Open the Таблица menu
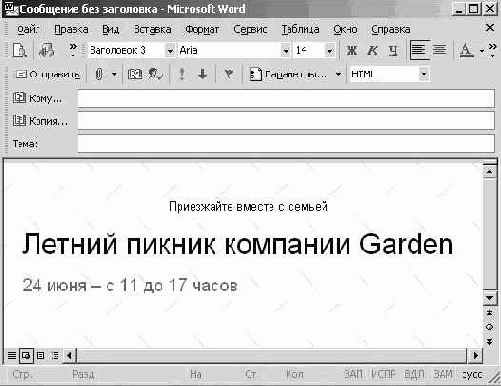The width and height of the screenshot is (501, 386). click(300, 29)
